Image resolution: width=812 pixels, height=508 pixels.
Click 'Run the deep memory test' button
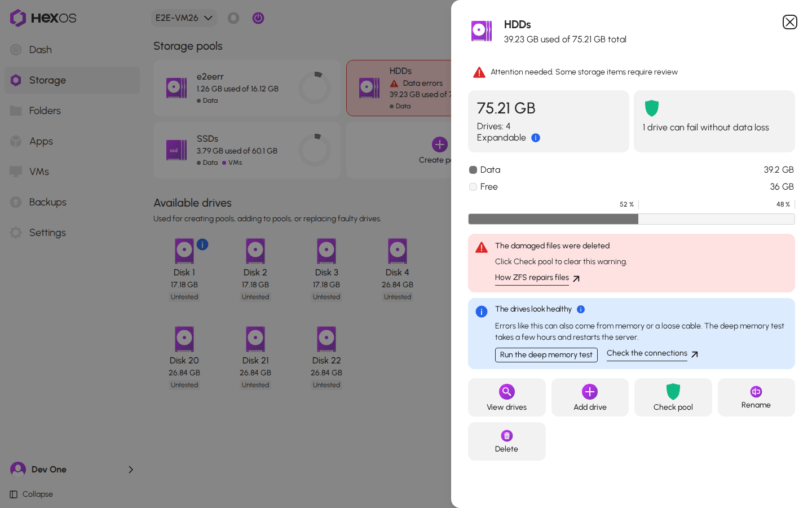546,355
